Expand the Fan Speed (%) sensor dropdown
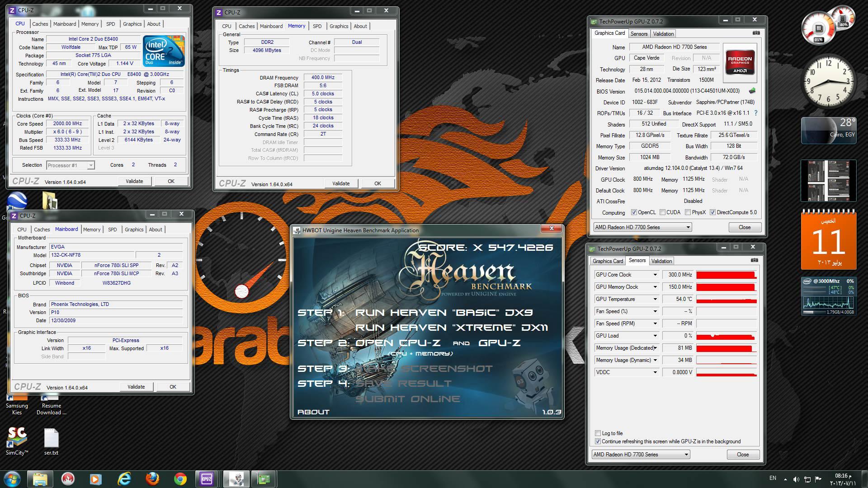The height and width of the screenshot is (488, 868). pos(655,311)
